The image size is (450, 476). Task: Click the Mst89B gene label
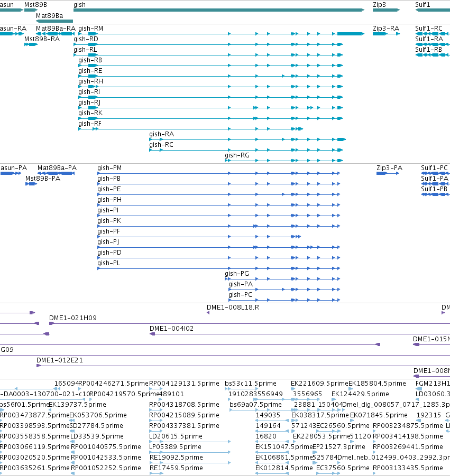click(x=35, y=5)
